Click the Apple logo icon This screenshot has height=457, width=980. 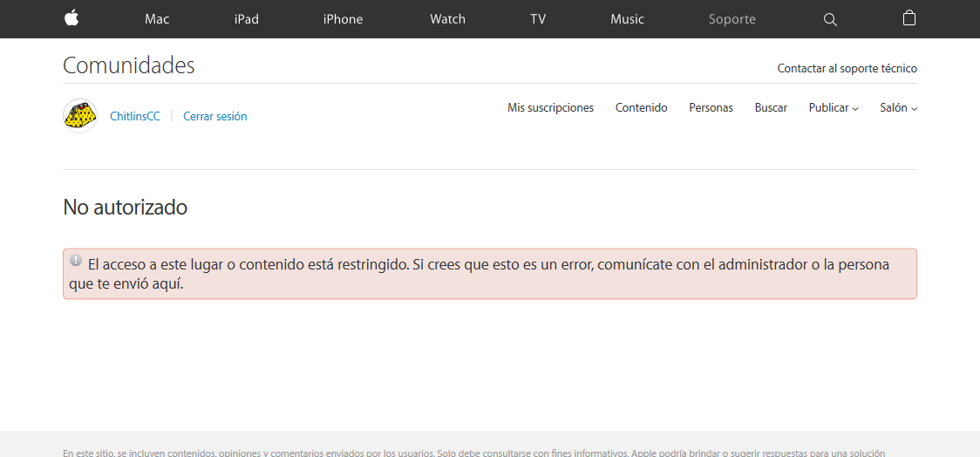point(71,19)
